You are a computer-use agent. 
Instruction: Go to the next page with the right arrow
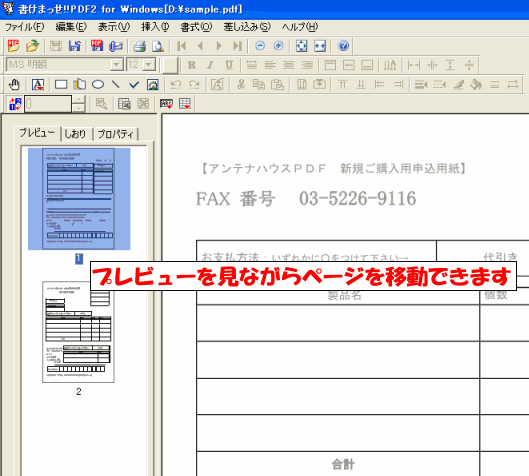[x=219, y=46]
